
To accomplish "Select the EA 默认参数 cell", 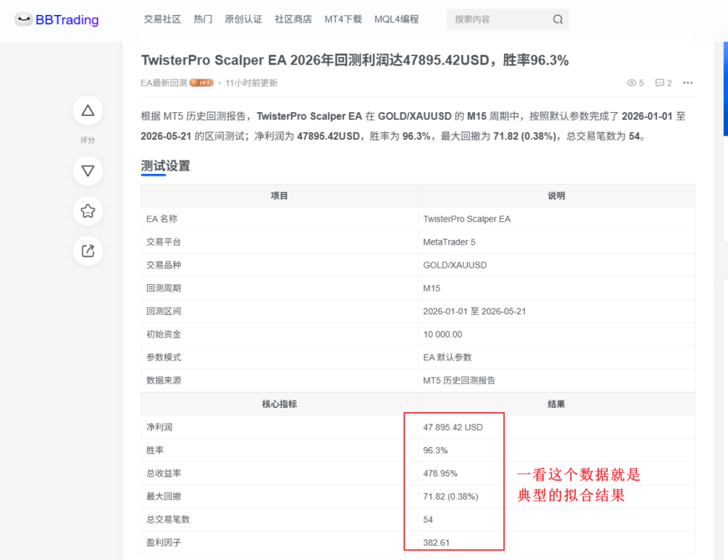I will [x=448, y=357].
